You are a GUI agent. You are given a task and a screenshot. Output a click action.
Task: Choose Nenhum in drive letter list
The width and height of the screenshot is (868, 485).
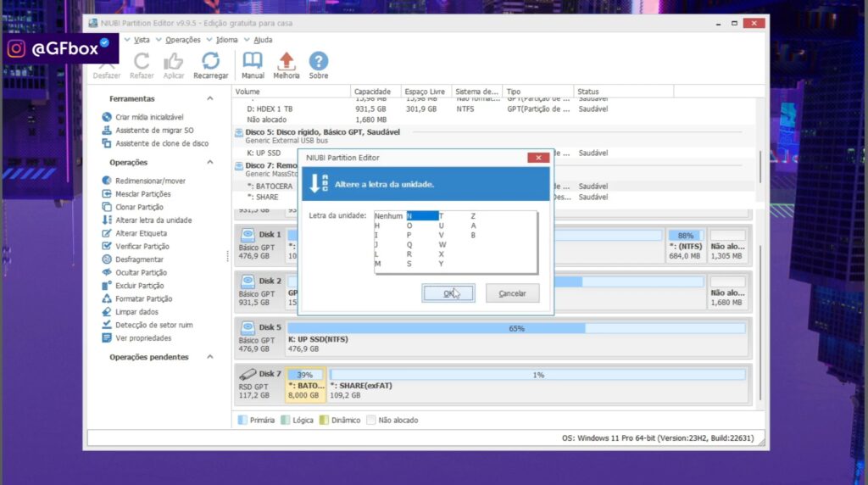[x=388, y=216]
